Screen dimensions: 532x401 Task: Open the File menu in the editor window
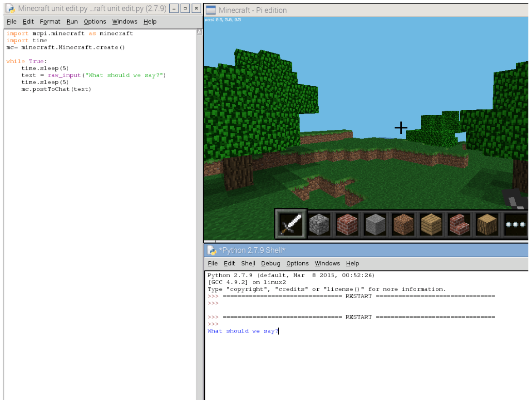click(x=11, y=22)
